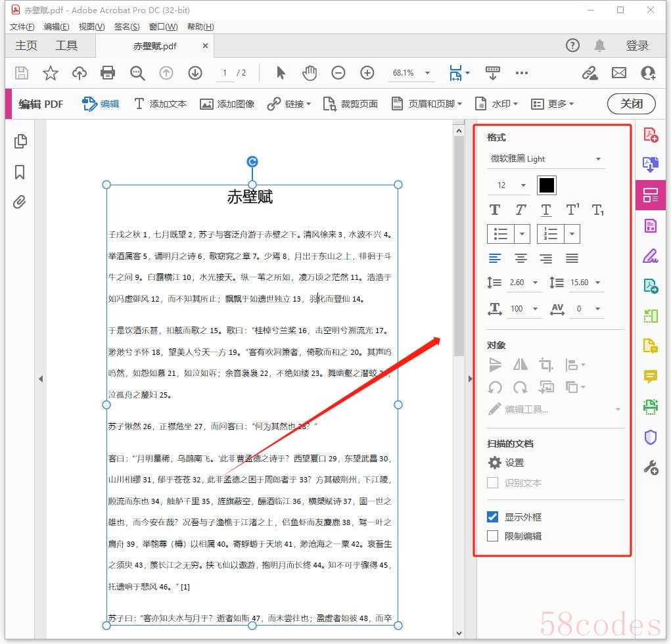Screen dimensions: 671x644
Task: Expand the font size 12 dropdown
Action: [523, 185]
